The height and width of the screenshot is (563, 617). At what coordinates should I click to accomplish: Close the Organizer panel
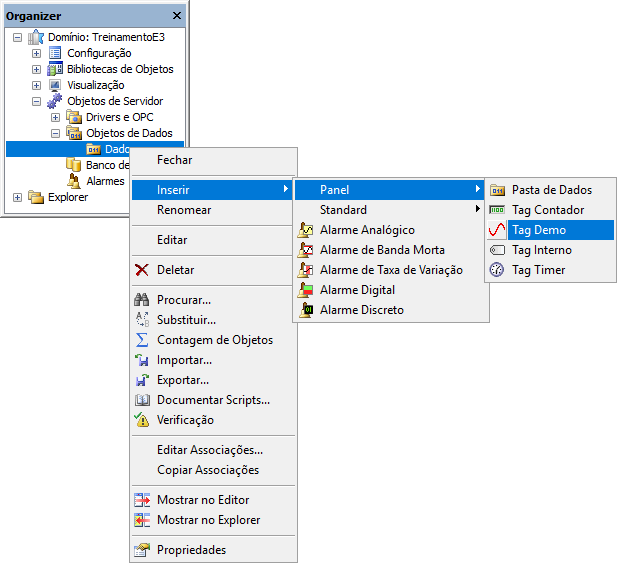(177, 16)
